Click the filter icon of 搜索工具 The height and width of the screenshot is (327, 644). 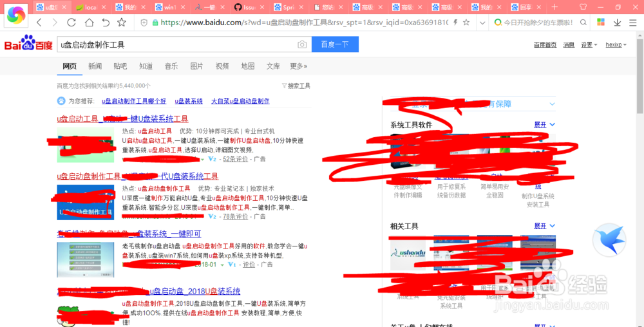(284, 86)
